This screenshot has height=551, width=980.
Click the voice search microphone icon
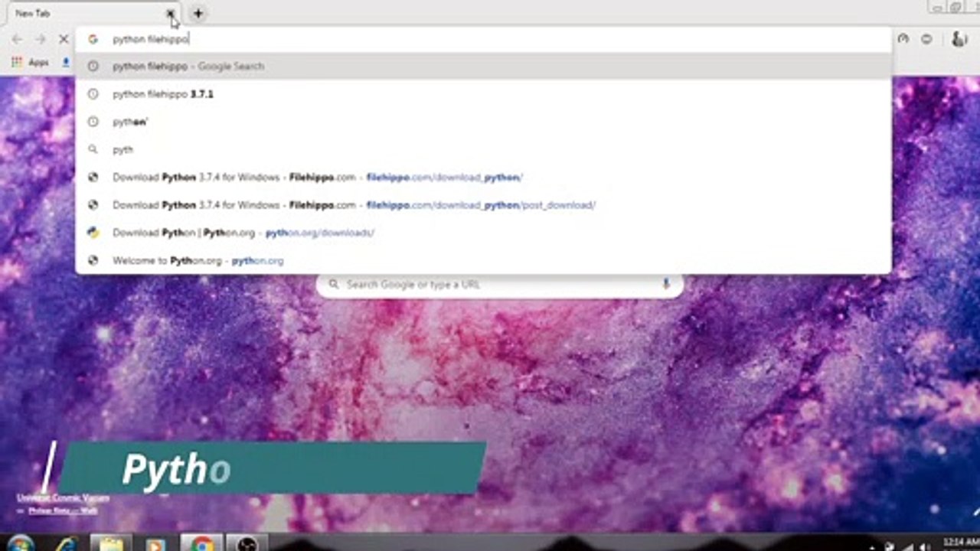coord(666,284)
